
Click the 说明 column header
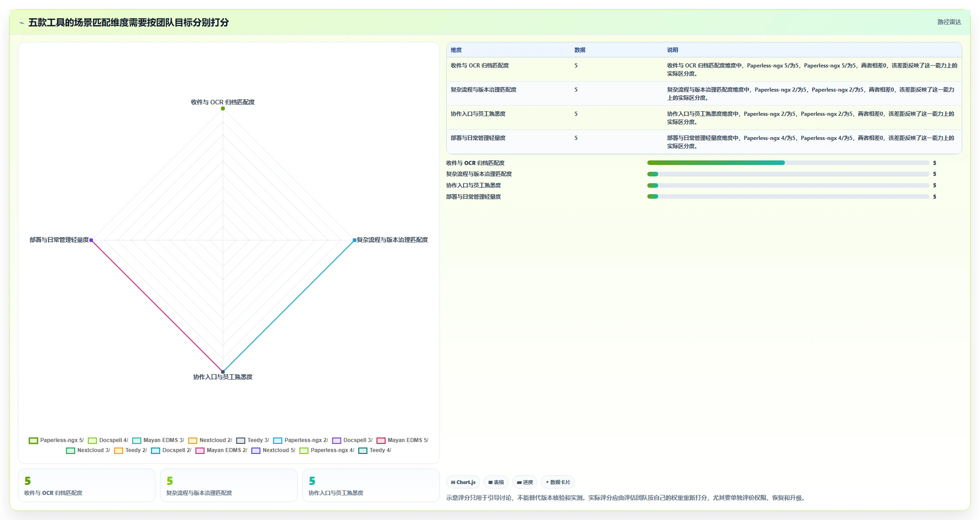[x=672, y=50]
